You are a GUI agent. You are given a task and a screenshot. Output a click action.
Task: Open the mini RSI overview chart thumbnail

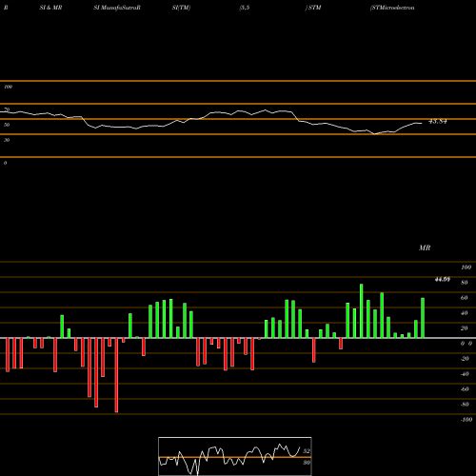[235, 456]
